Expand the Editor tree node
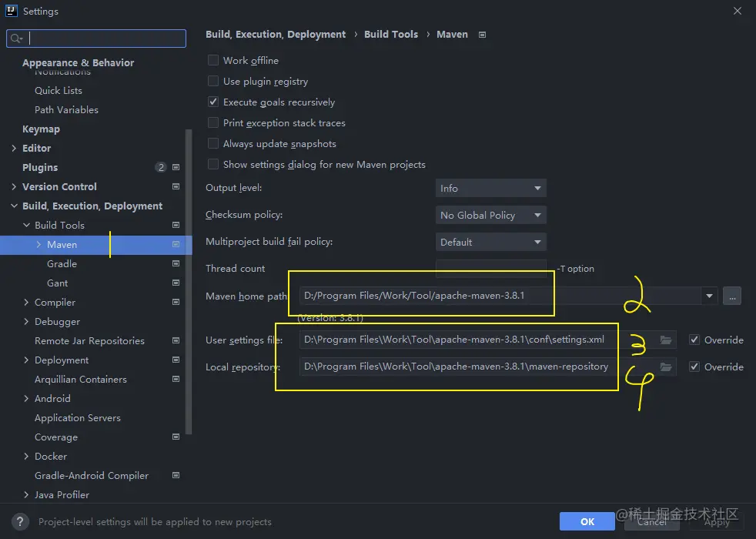756x539 pixels. coord(14,148)
